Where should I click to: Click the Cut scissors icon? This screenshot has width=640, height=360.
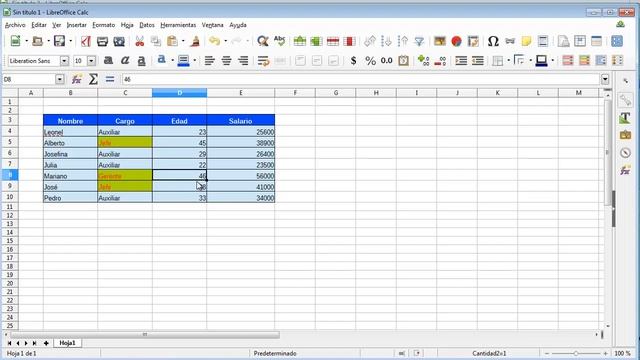(x=140, y=41)
